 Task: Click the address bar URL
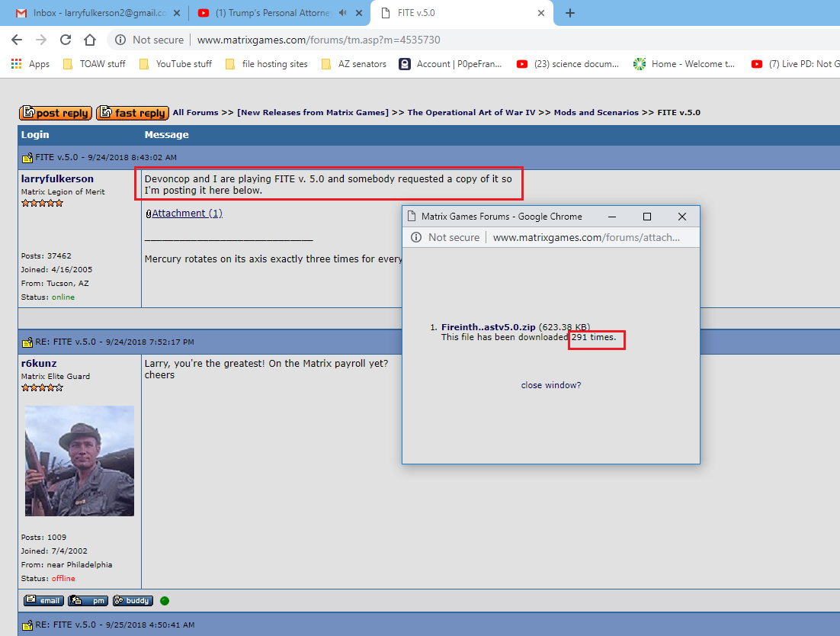319,40
